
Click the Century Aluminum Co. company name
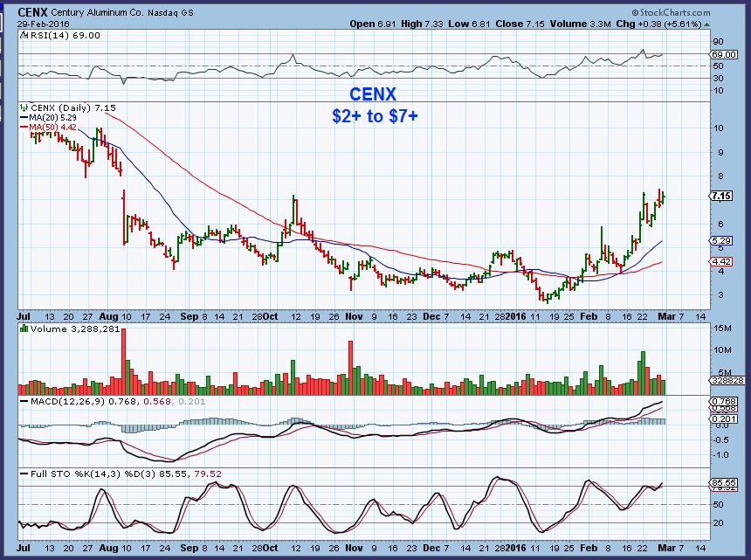[x=97, y=13]
